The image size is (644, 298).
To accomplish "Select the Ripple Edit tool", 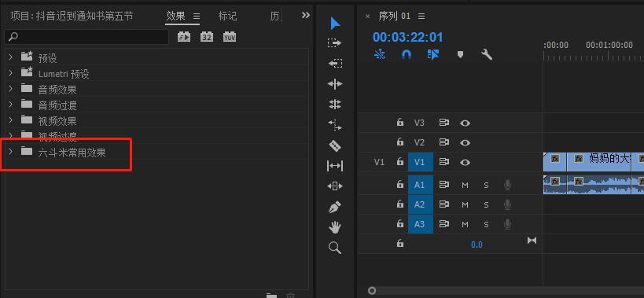I will coord(335,84).
